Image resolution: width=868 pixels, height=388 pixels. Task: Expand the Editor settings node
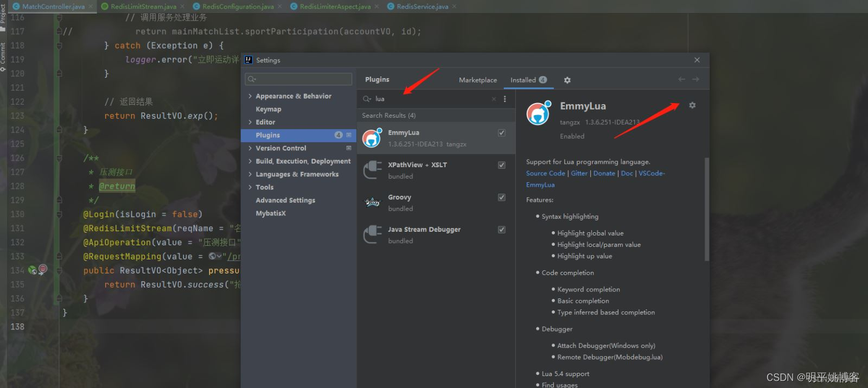click(250, 122)
